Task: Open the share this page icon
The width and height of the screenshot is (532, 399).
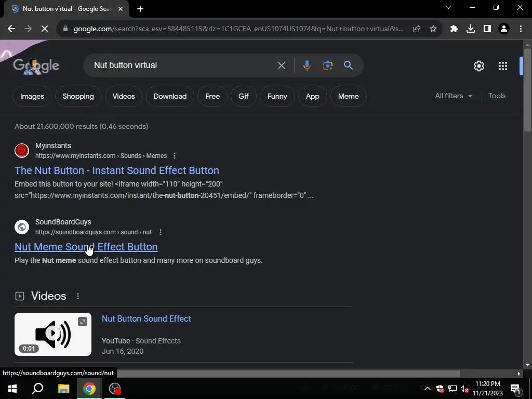Action: click(417, 29)
